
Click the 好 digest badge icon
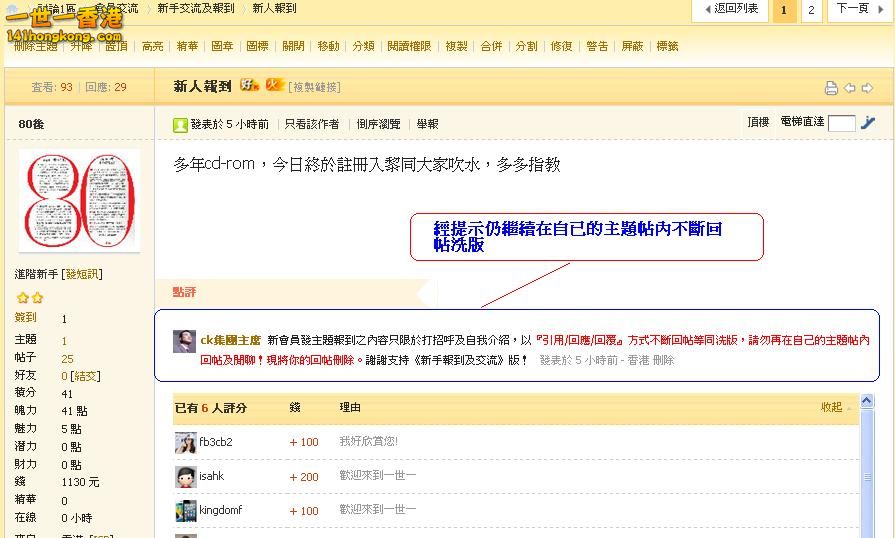click(x=249, y=85)
